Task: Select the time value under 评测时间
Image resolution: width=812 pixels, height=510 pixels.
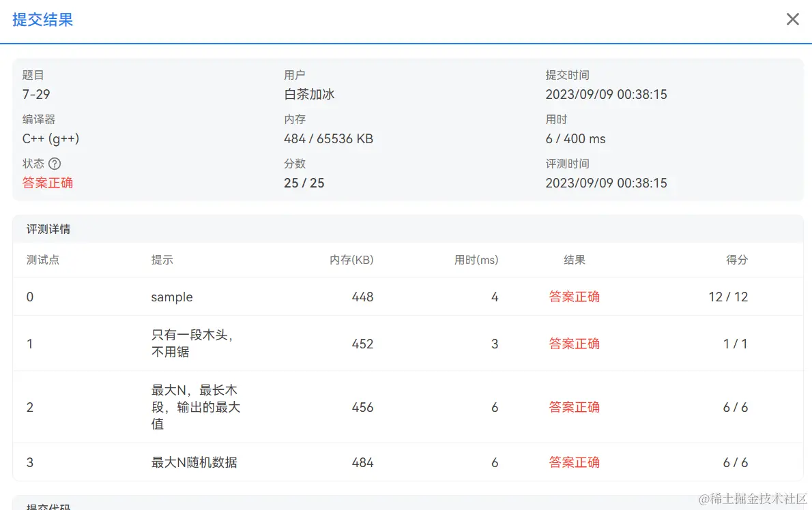Action: pos(606,183)
